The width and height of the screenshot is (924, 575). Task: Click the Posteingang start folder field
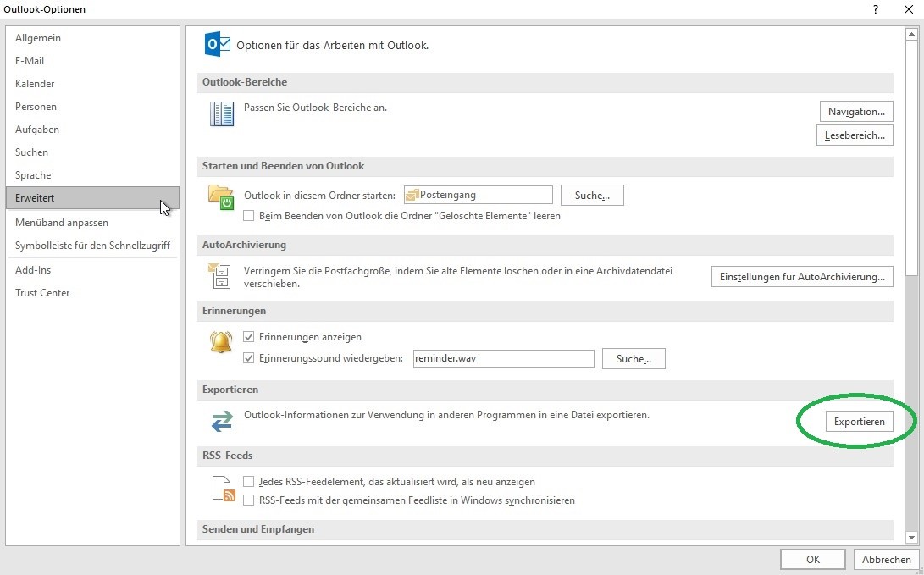click(479, 195)
